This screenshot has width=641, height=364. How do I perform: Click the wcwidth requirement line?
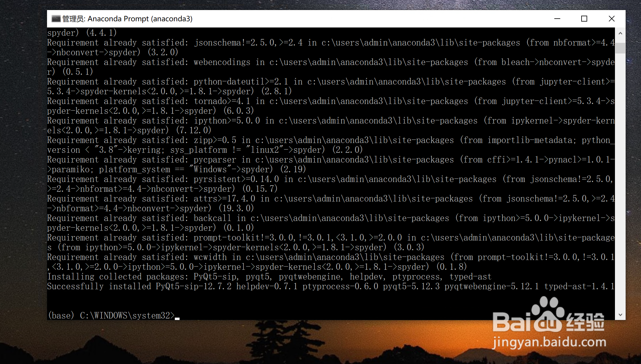click(210, 257)
